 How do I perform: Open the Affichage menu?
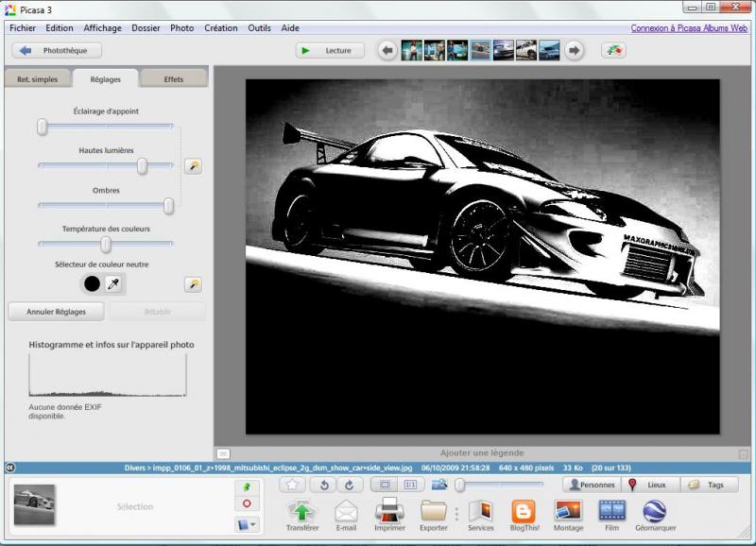102,28
